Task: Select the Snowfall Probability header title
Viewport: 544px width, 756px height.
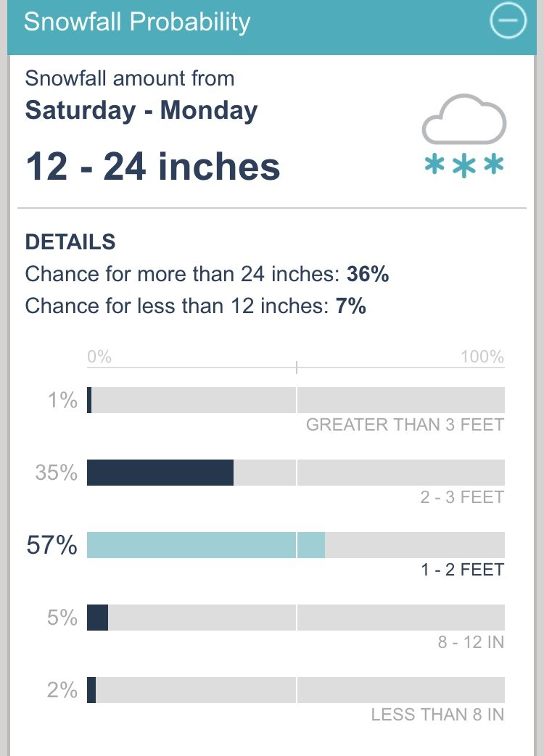Action: pos(137,22)
